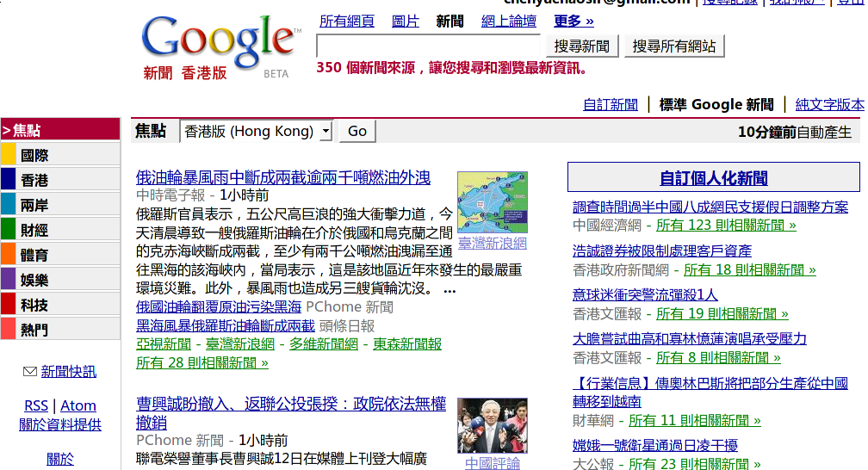The height and width of the screenshot is (470, 868).
Task: Open the 自訂新聞 customize link
Action: (611, 104)
